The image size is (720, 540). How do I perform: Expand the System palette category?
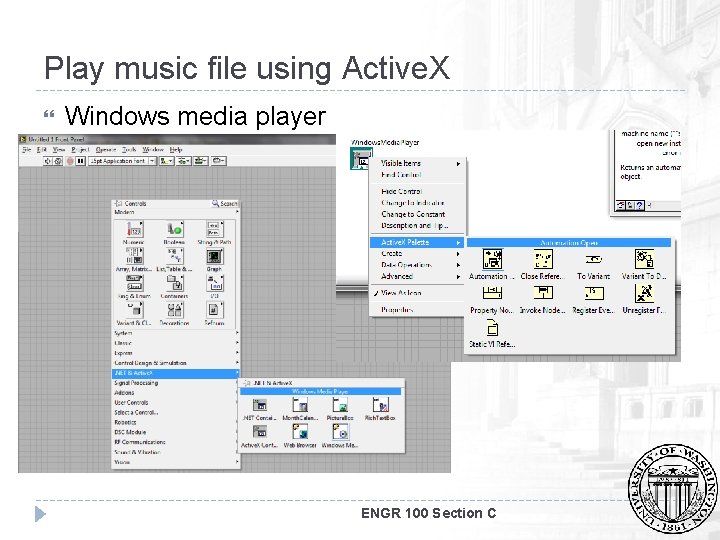click(176, 333)
